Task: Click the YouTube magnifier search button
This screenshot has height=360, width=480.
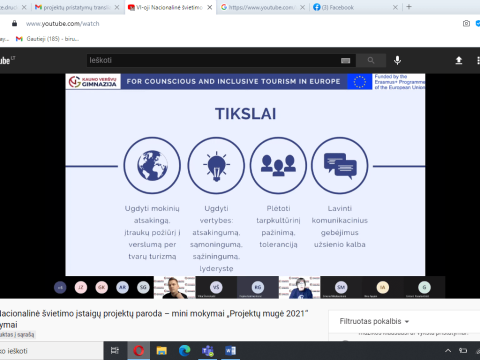Action: 371,60
